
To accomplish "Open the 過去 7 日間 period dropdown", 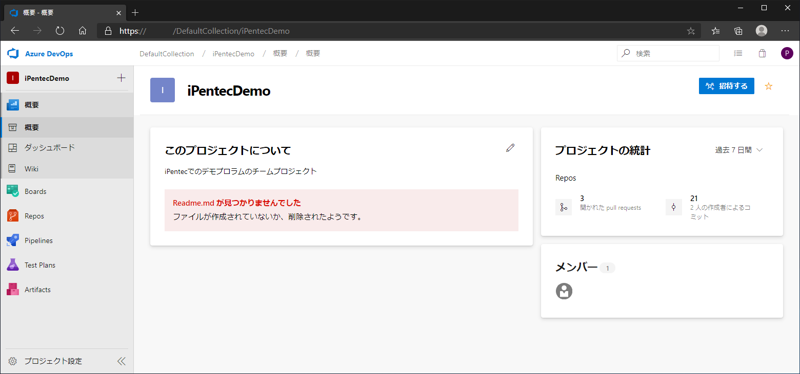I will (739, 150).
